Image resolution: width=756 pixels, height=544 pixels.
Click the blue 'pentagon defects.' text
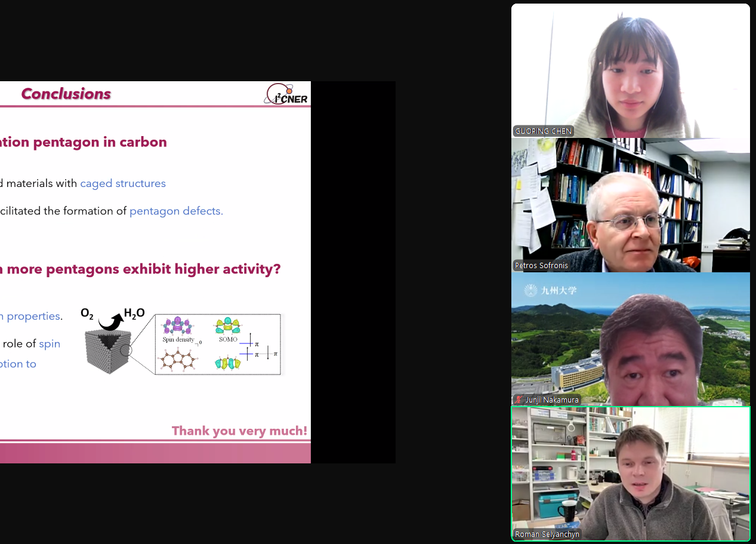[176, 211]
